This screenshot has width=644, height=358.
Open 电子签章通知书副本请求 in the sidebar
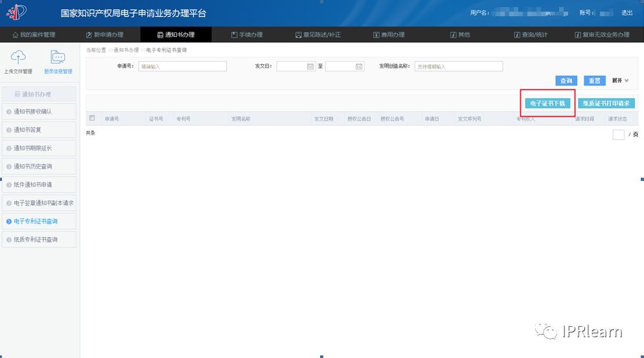tap(39, 203)
